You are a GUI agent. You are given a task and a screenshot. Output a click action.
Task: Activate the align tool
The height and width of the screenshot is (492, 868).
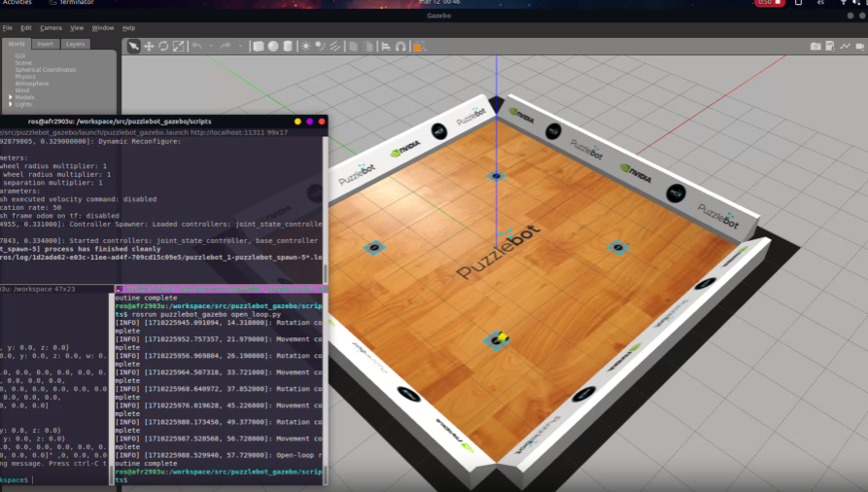[x=386, y=46]
